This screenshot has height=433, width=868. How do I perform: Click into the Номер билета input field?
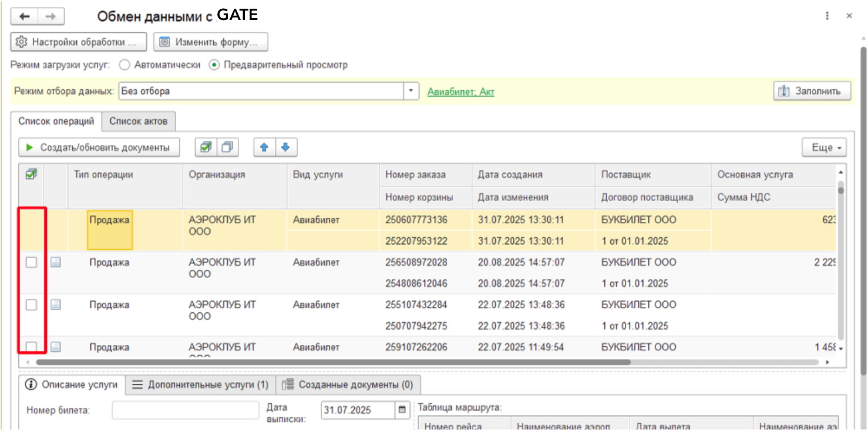pyautogui.click(x=185, y=410)
